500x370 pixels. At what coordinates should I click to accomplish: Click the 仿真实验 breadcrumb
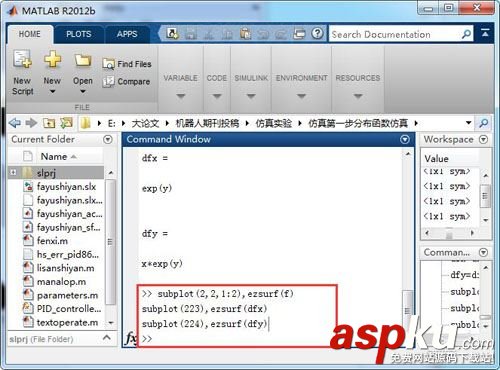click(x=273, y=123)
